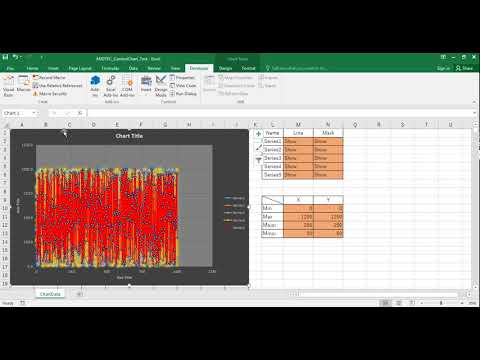Select the Max X value cell
The image size is (480, 360).
(x=298, y=217)
